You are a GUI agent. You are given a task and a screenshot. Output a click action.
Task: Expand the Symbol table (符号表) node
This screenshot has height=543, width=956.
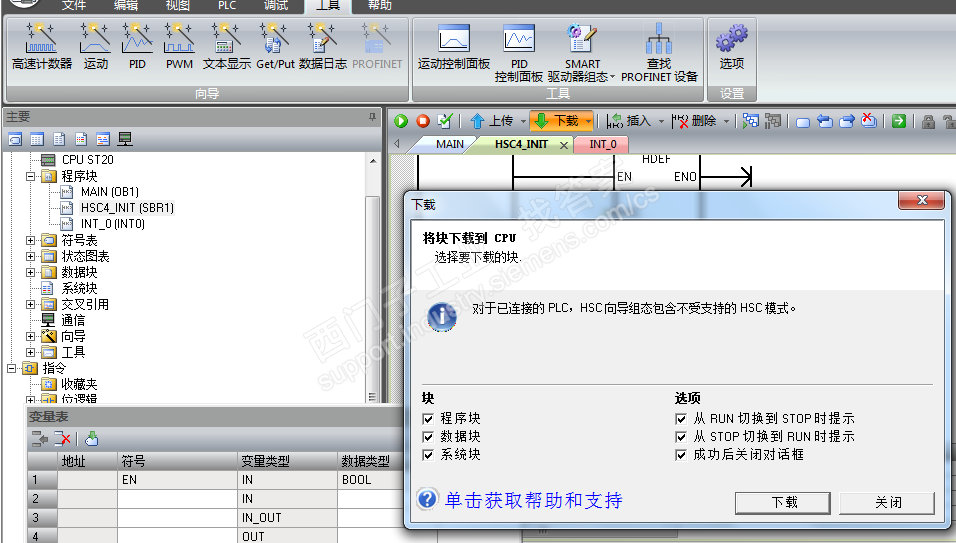pyautogui.click(x=30, y=241)
